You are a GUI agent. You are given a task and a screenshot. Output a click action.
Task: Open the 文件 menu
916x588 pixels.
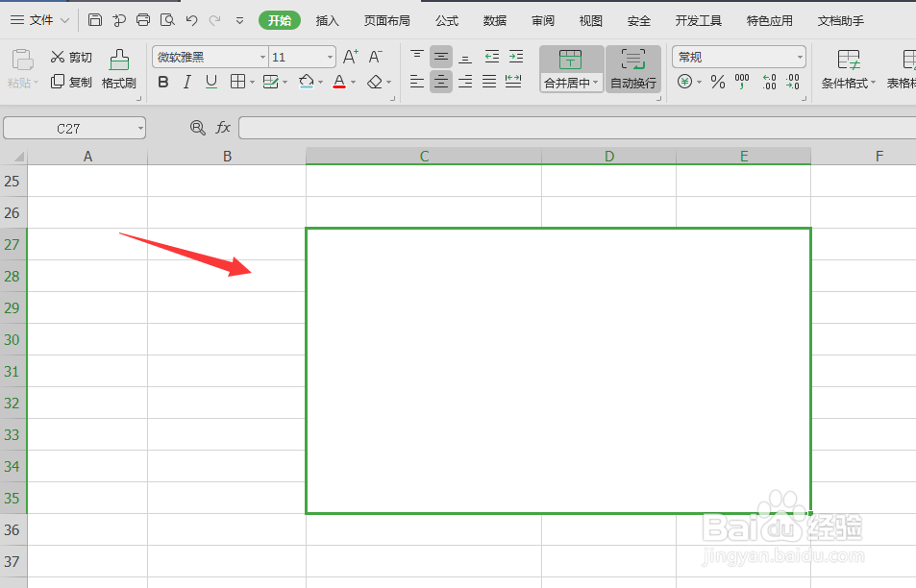pos(40,20)
